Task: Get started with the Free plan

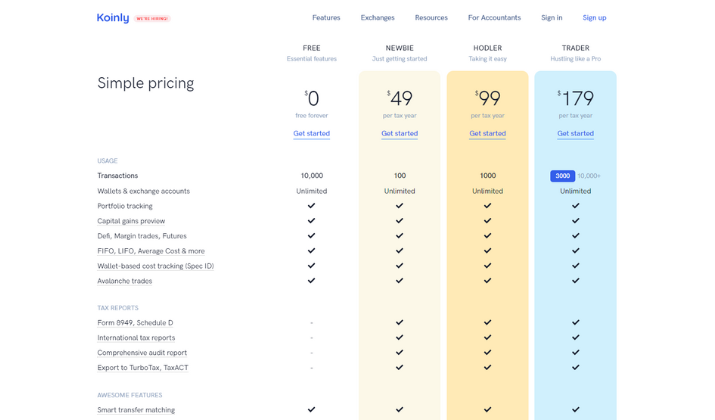Action: coord(311,133)
